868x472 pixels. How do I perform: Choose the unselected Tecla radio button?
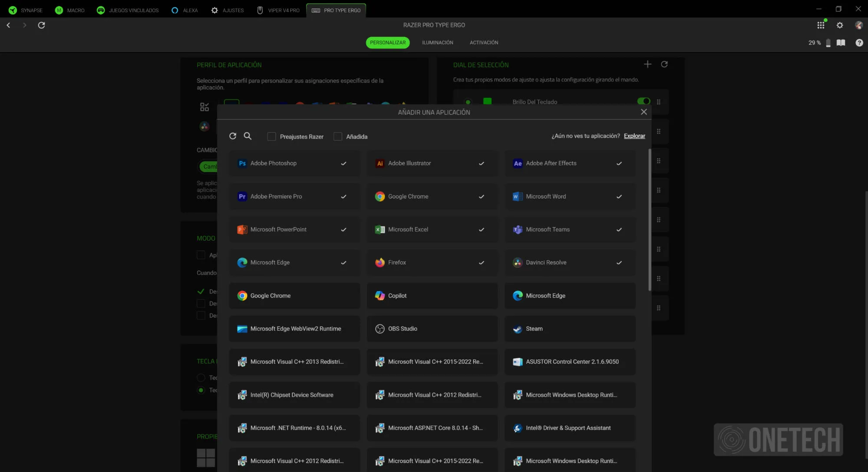click(201, 378)
